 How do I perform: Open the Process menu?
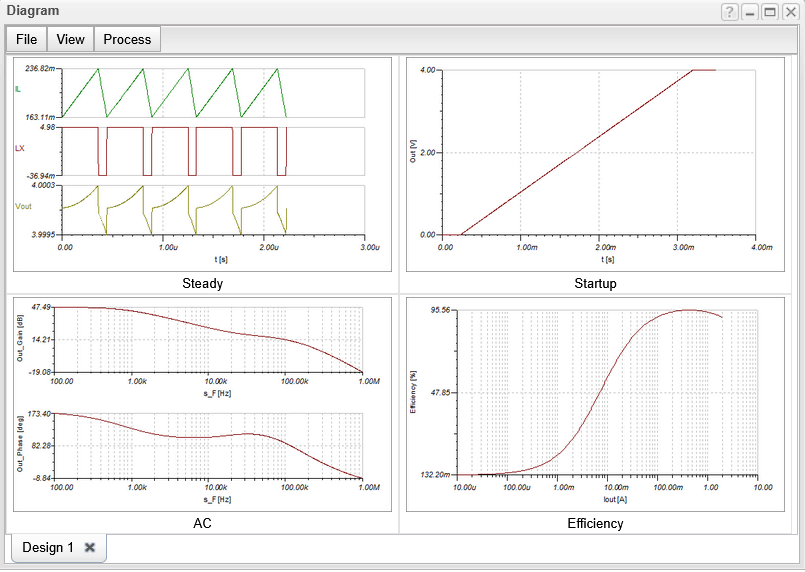[127, 39]
